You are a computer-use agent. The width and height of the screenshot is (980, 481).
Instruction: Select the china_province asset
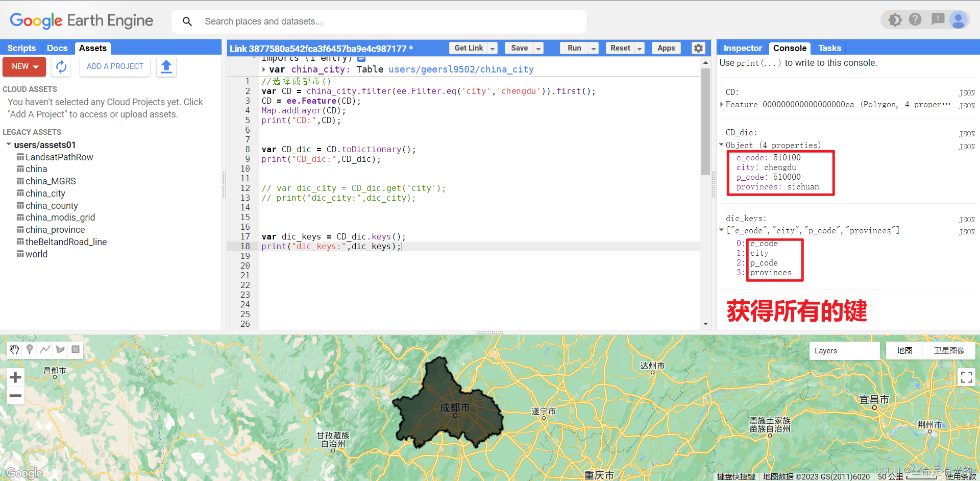coord(55,229)
